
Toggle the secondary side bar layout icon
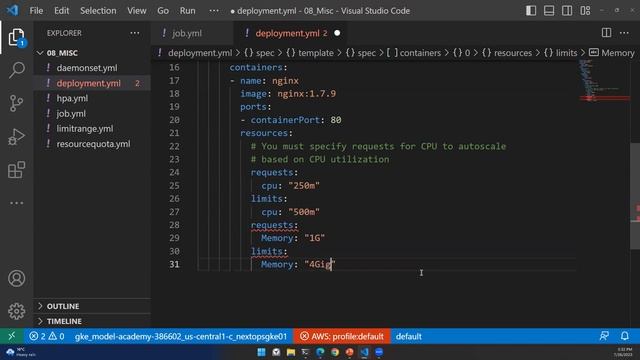pyautogui.click(x=567, y=11)
